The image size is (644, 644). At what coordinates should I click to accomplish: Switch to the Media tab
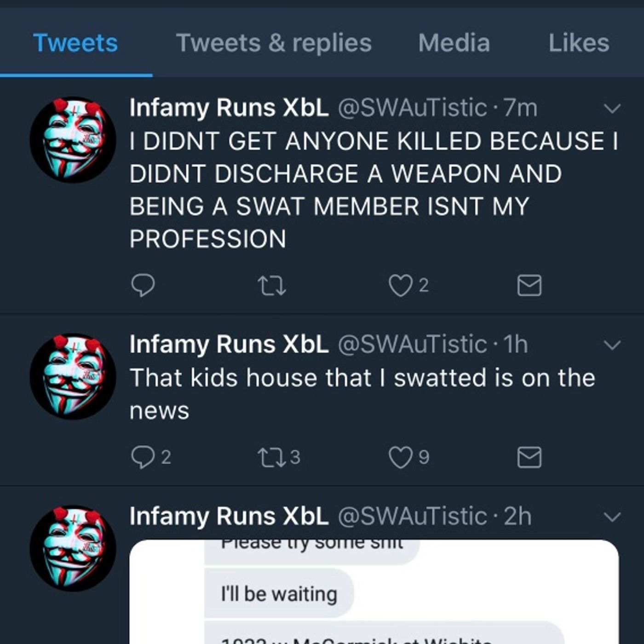(x=454, y=43)
